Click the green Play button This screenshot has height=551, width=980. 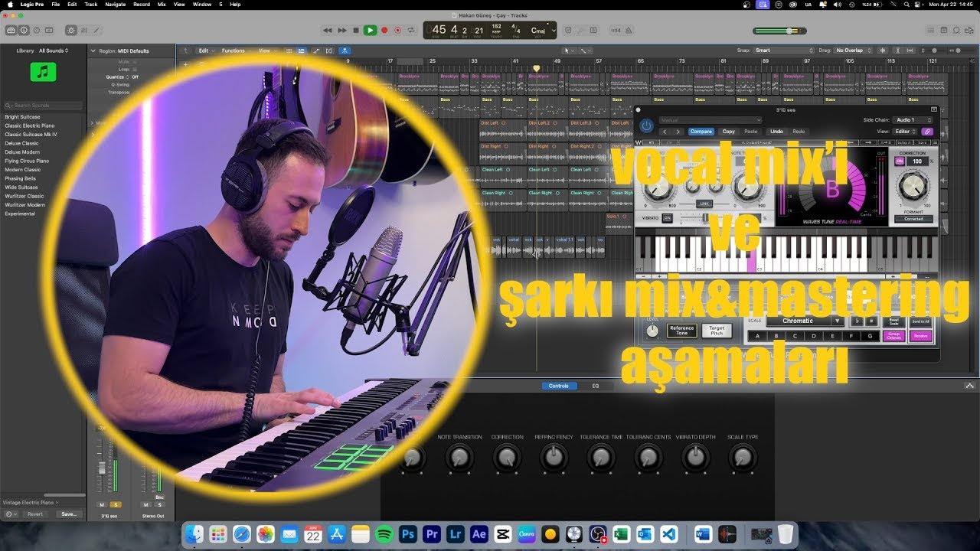coord(370,31)
